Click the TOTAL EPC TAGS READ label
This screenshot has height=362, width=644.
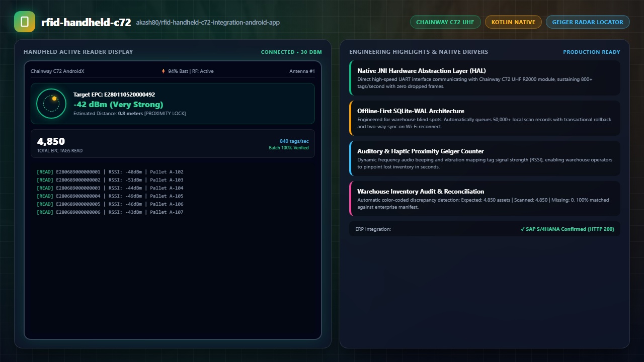pos(60,151)
